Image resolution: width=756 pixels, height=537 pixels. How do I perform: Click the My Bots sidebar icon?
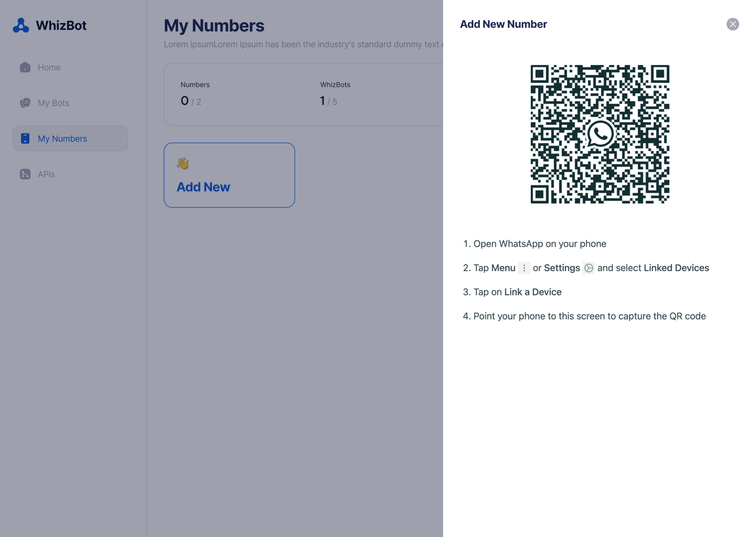click(x=25, y=103)
